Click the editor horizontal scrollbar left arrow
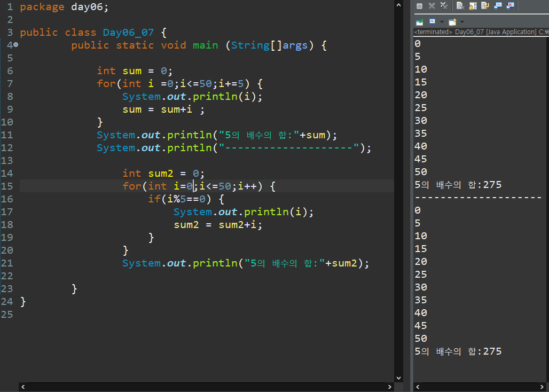 pyautogui.click(x=23, y=387)
